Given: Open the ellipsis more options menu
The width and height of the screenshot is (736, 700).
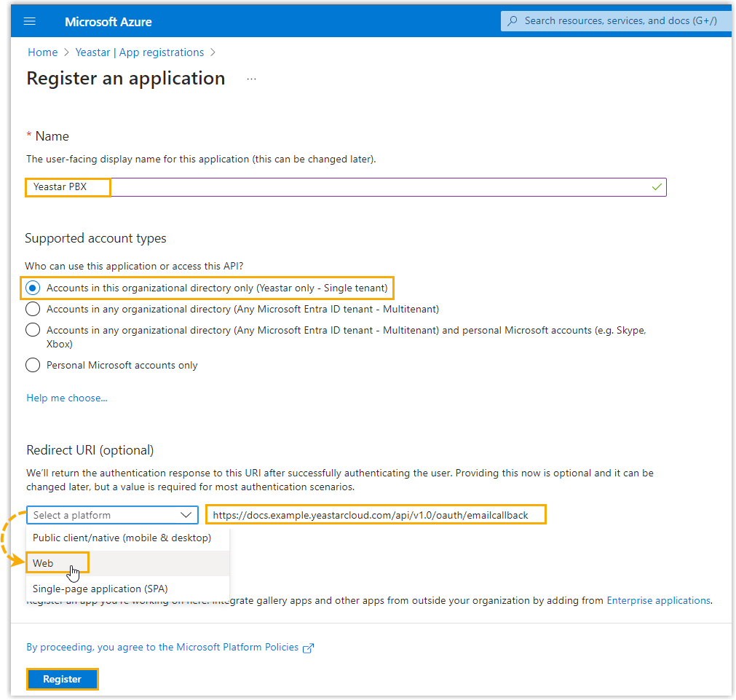Looking at the screenshot, I should point(251,79).
